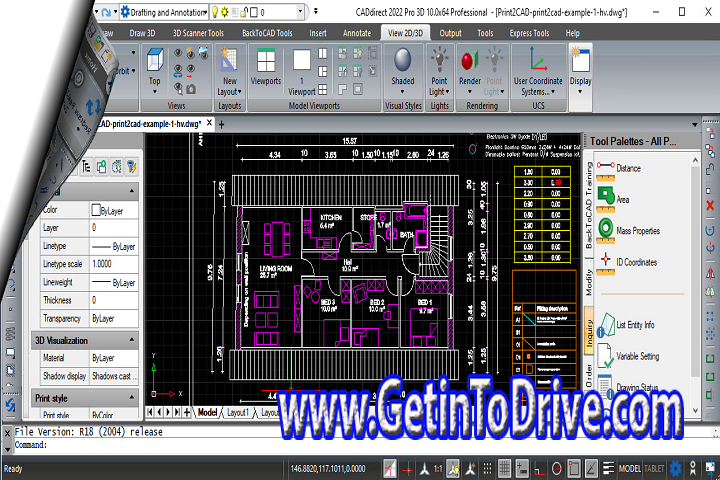This screenshot has width=720, height=480.
Task: Click the red X icon on right toolbar
Action: [710, 205]
